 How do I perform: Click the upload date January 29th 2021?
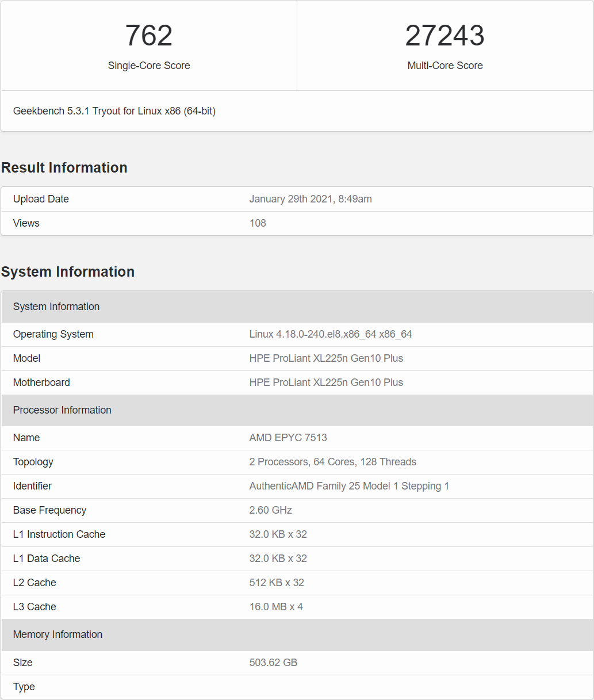click(x=310, y=199)
